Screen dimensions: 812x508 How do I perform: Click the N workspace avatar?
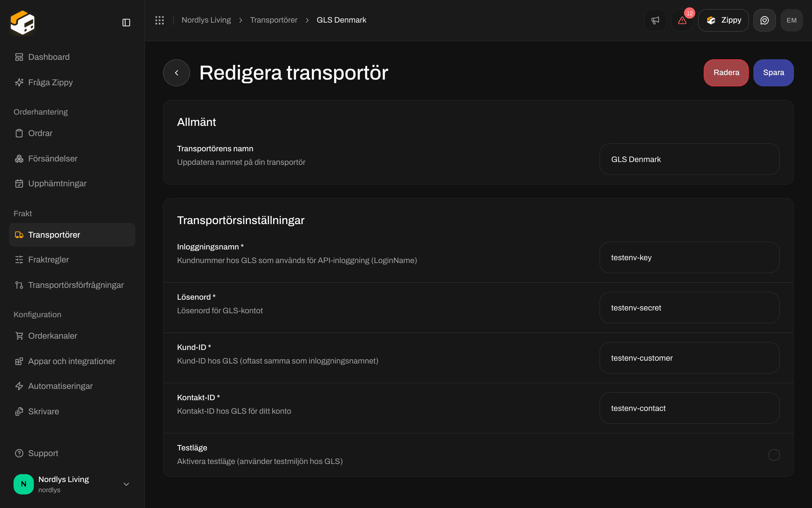(x=23, y=484)
